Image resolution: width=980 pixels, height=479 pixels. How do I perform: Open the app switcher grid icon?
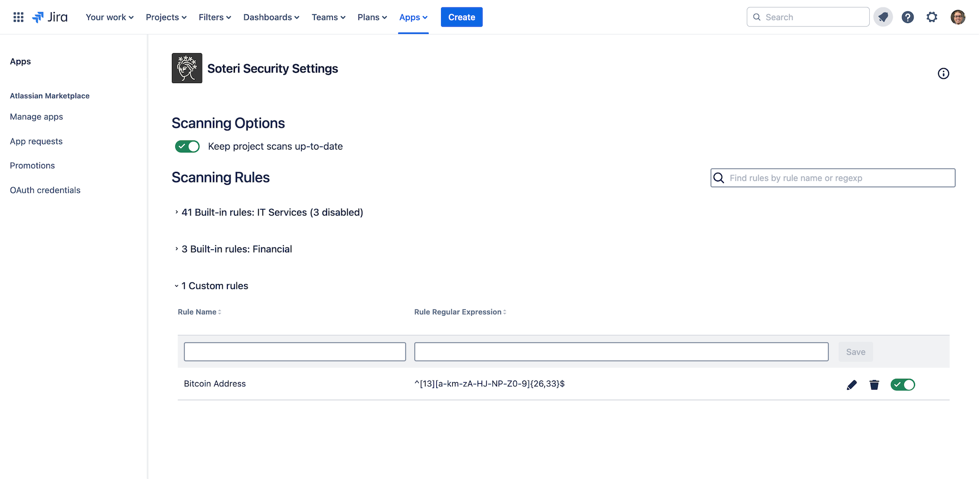18,17
